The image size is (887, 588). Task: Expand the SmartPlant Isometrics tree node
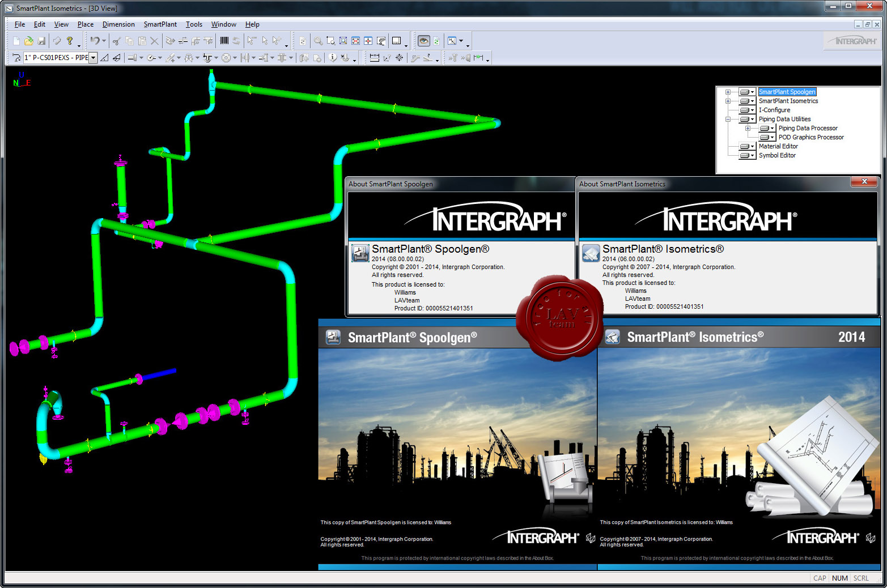728,101
